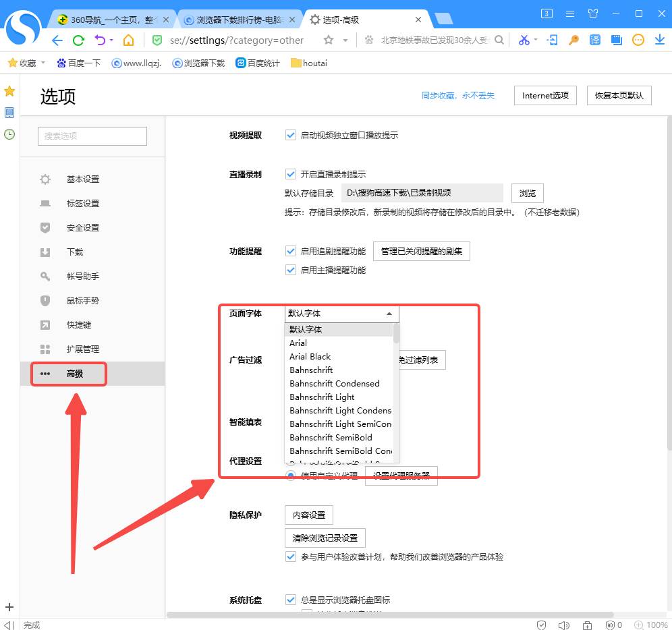
Task: Click the ad-block counter icon
Action: point(614,625)
